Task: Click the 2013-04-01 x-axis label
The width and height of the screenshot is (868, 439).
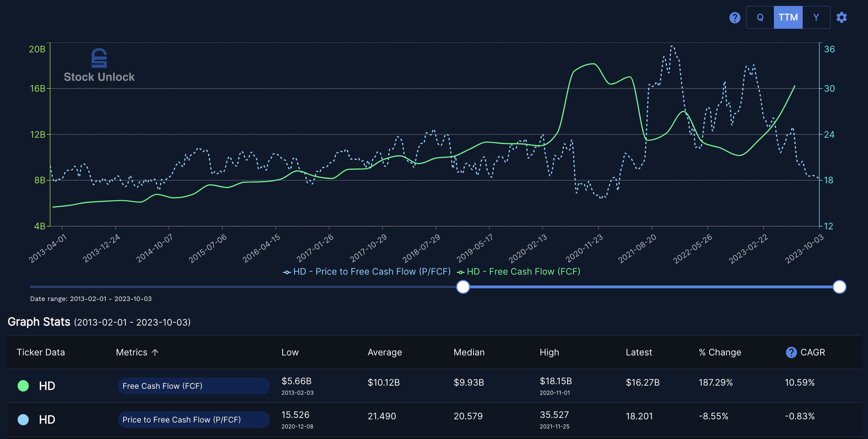Action: pos(48,249)
